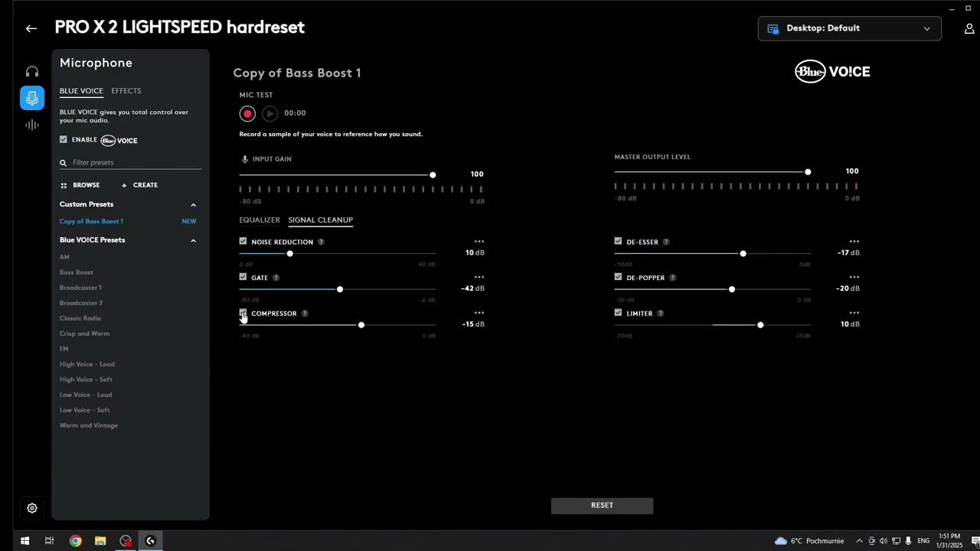Select the AM preset
Screen dimensions: 980x551
[64, 257]
